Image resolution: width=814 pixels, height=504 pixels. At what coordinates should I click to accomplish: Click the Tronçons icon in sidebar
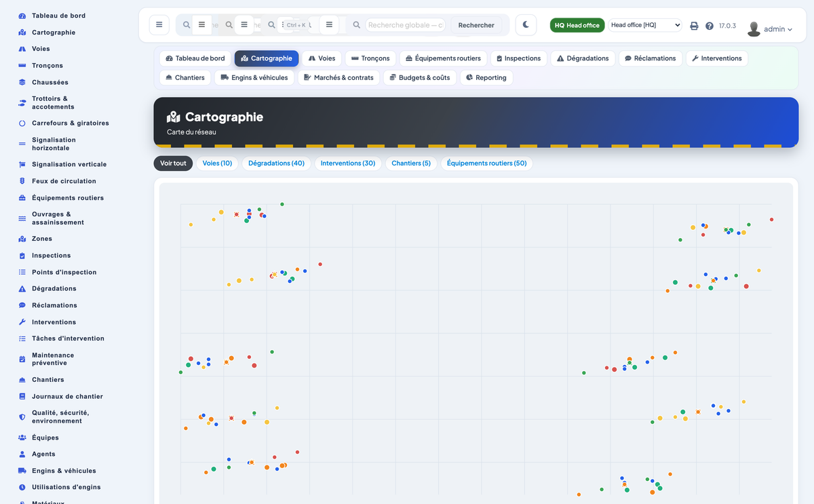coord(22,66)
